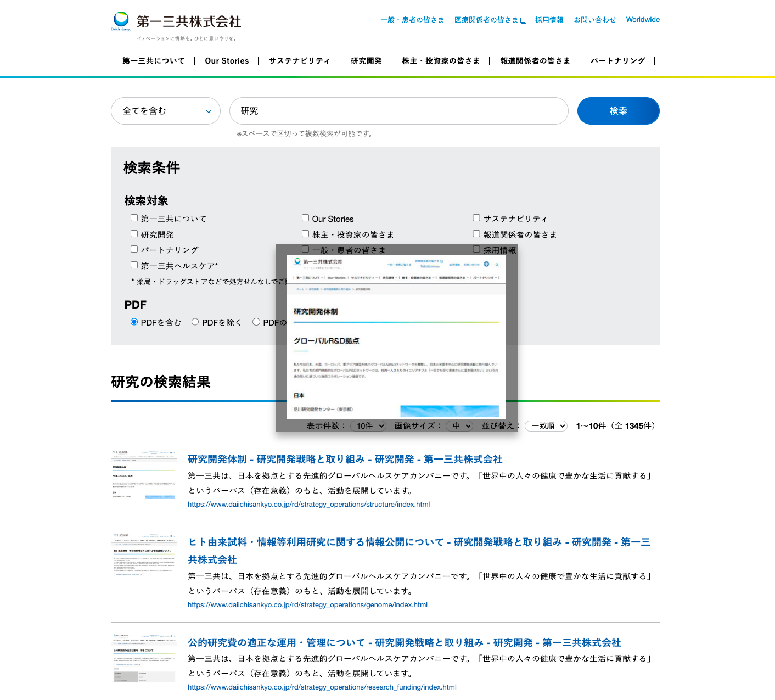
Task: Check the 株主・投資家の皆さま checkbox
Action: coord(305,234)
